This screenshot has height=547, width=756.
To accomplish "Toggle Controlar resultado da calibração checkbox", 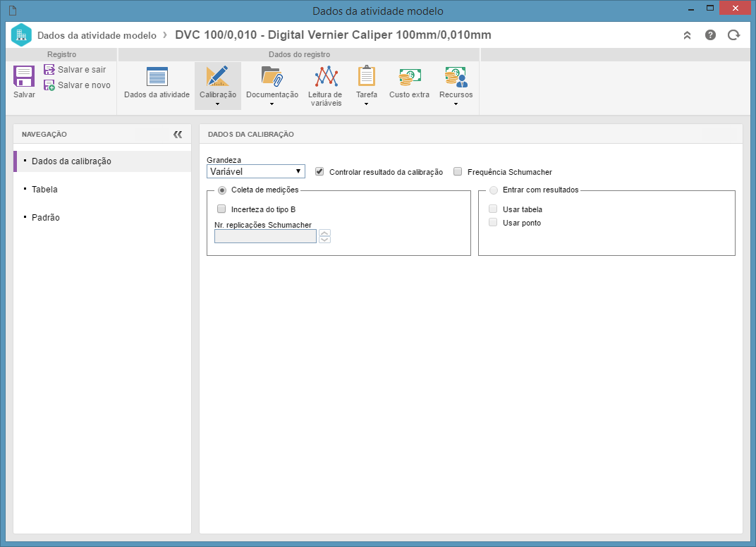I will click(x=319, y=171).
